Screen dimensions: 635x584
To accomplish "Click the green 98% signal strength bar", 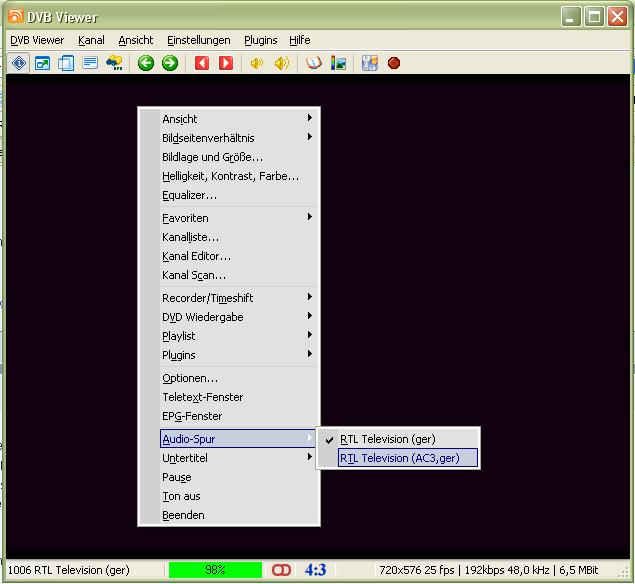I will [x=215, y=570].
